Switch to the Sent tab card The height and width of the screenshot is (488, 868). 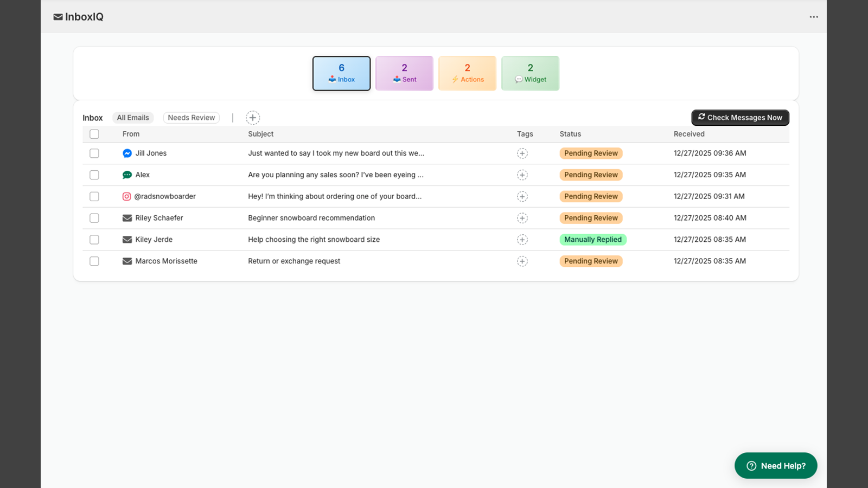click(x=404, y=73)
